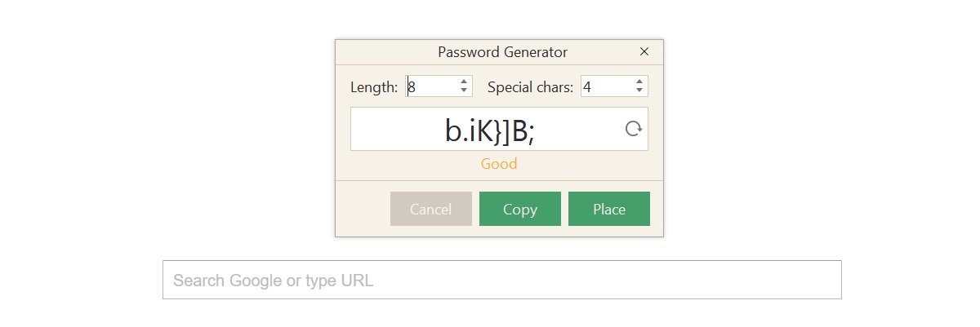Regenerate the password with refresh icon
The height and width of the screenshot is (327, 980).
click(x=633, y=129)
